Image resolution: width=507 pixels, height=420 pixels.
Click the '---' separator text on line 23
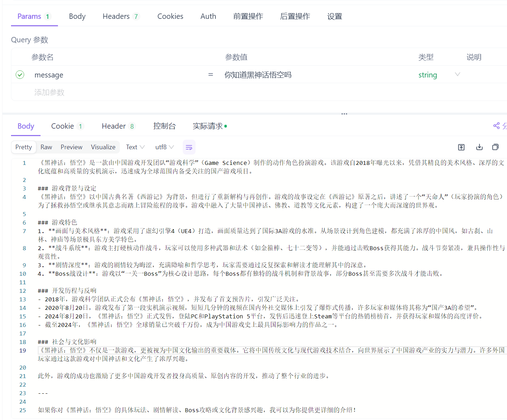pyautogui.click(x=43, y=393)
